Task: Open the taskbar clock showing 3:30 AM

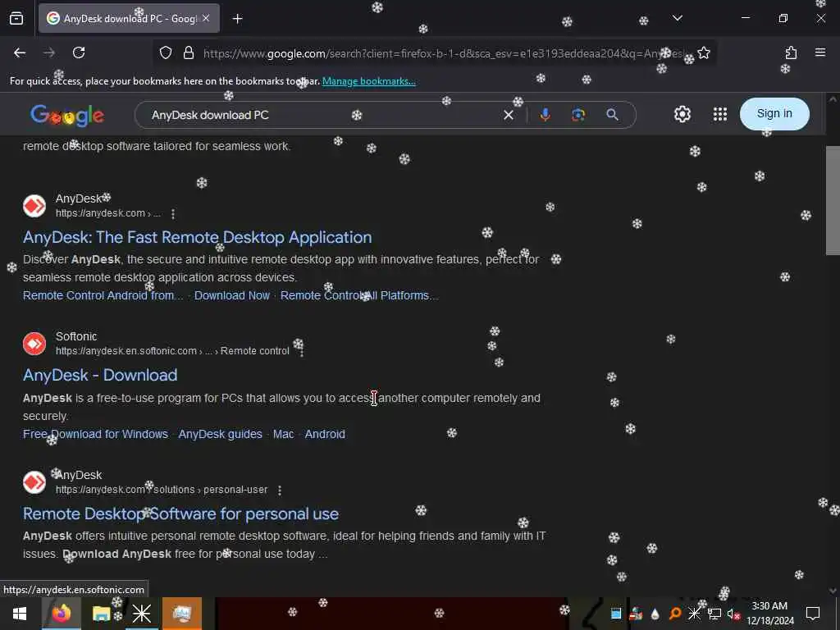Action: point(769,614)
